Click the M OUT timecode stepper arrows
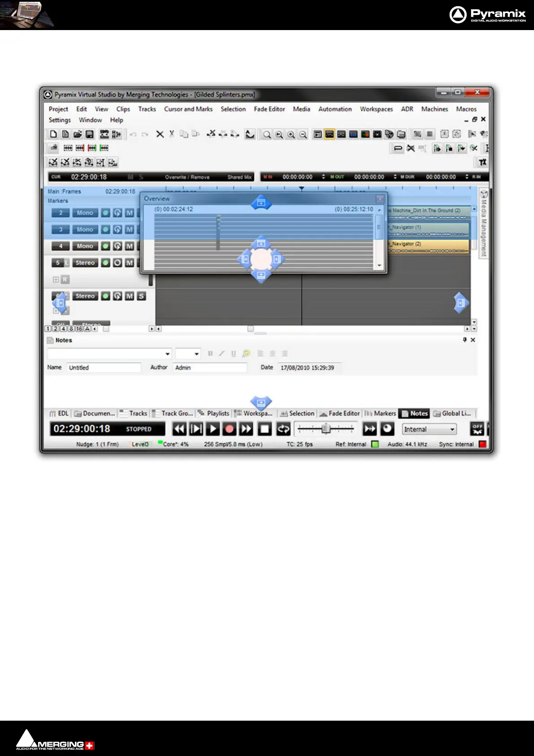Viewport: 534px width, 756px height. point(395,177)
